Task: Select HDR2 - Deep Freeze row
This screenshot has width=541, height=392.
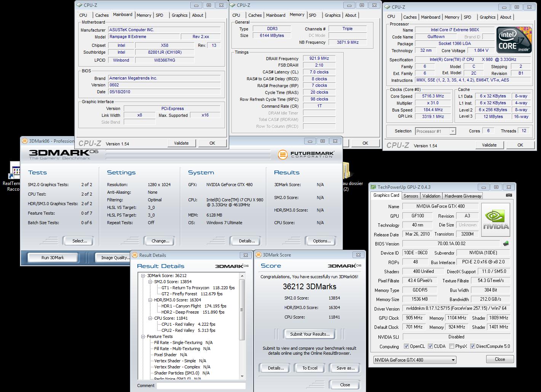Action: tap(193, 312)
